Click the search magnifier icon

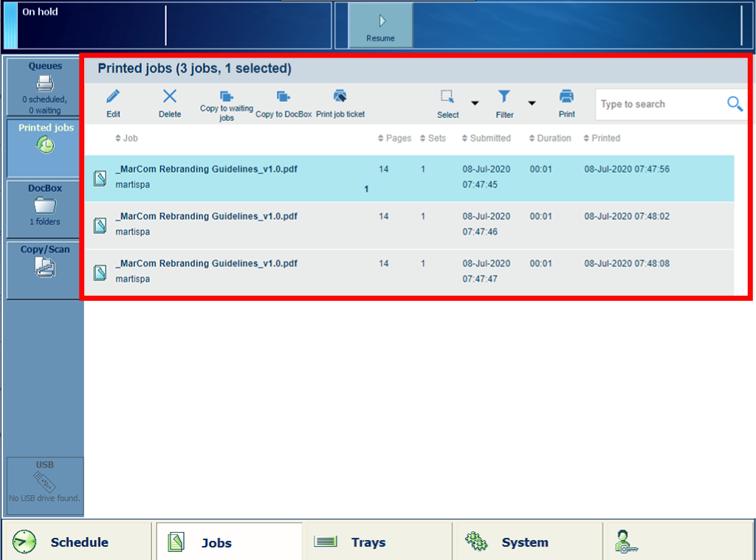tap(735, 104)
